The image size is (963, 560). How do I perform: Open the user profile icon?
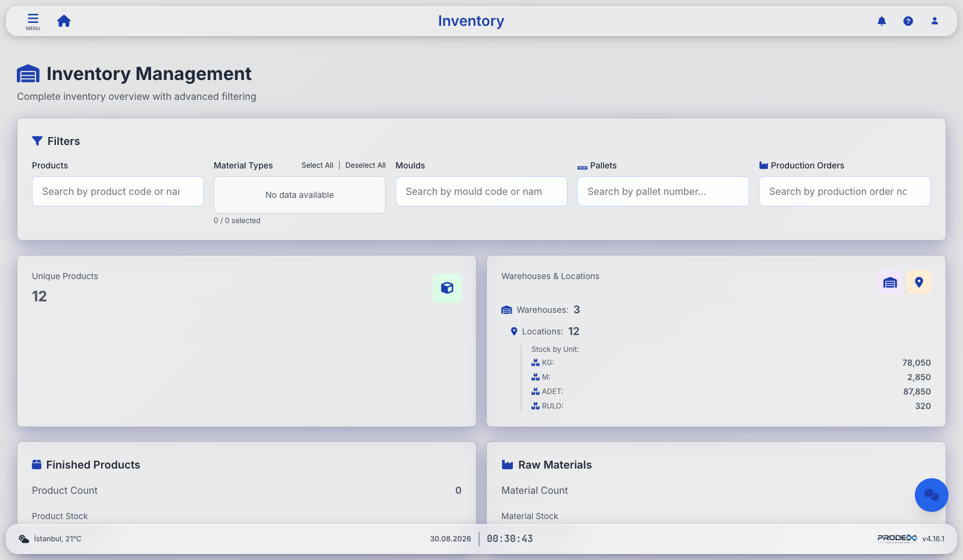click(x=935, y=21)
